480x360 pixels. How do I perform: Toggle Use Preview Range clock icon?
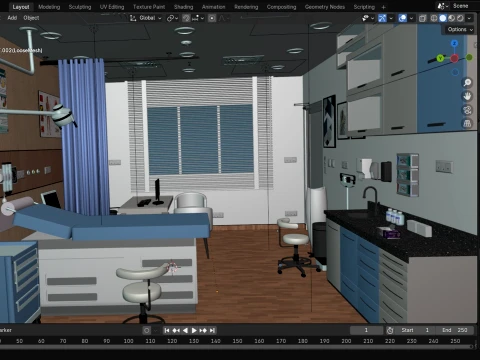(x=390, y=330)
